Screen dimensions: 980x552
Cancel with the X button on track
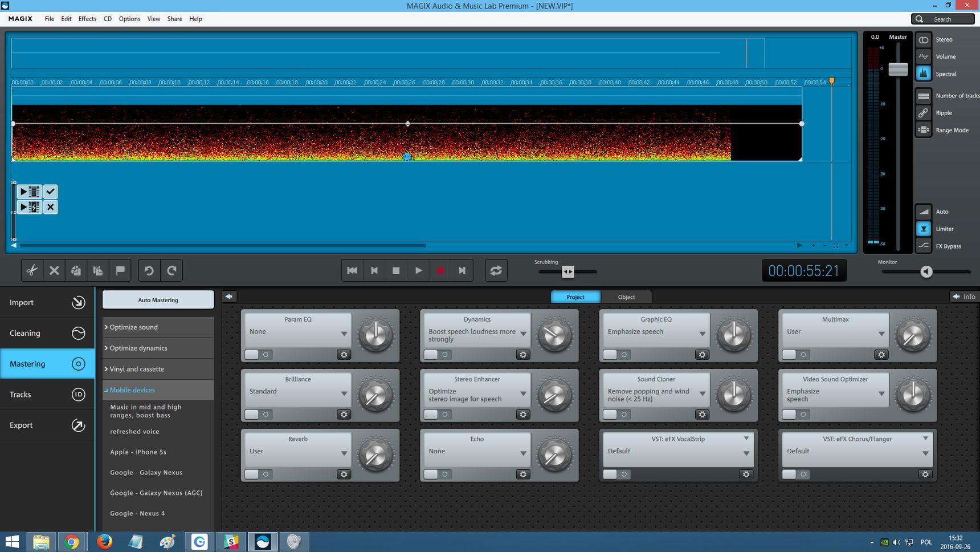click(x=50, y=207)
